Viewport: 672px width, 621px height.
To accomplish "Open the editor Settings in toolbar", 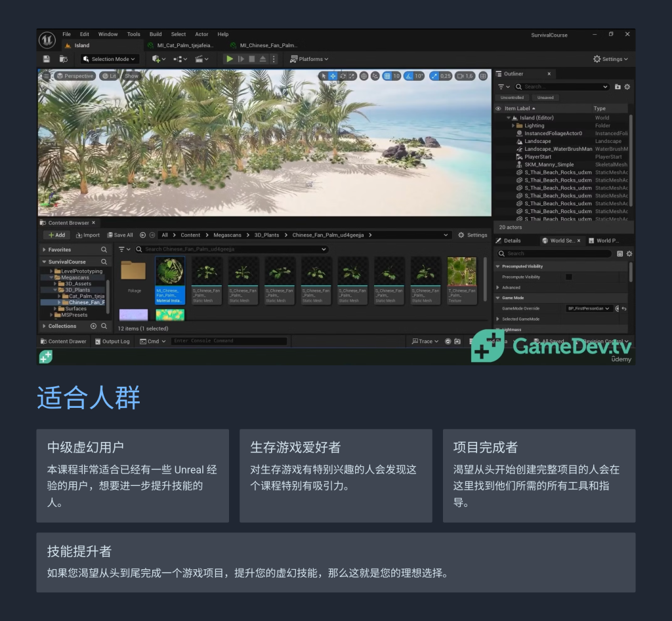I will 610,59.
